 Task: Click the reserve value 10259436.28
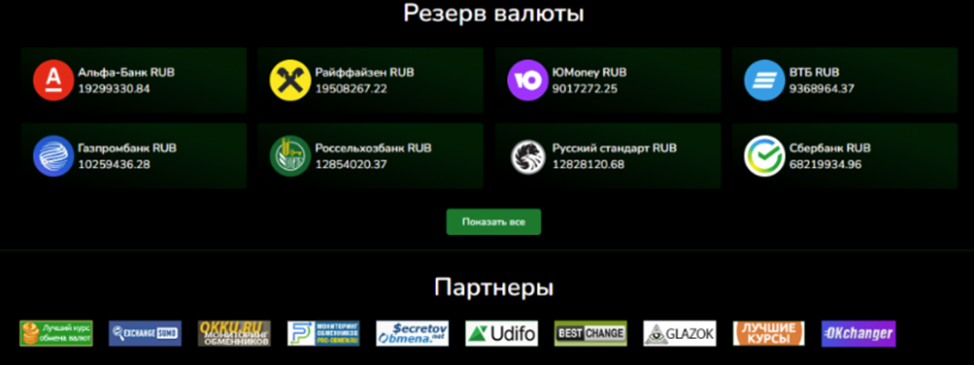114,164
